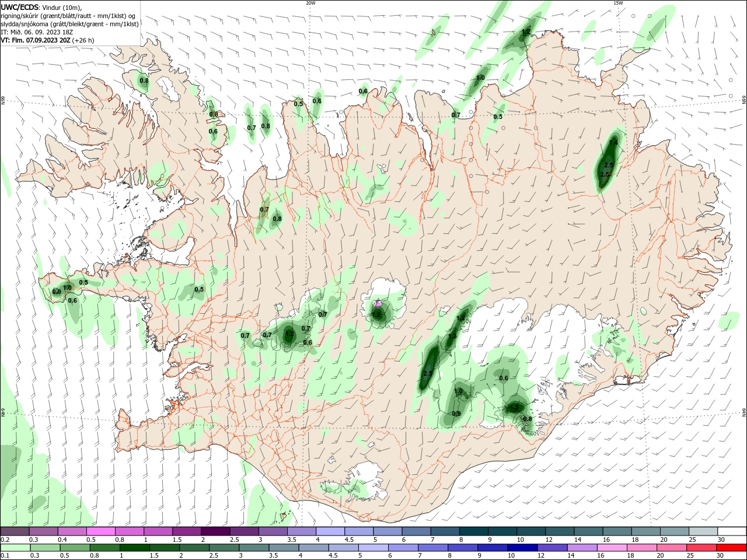Click the 'rigning/skúrir' legend description line
This screenshot has height=560, width=747.
pyautogui.click(x=68, y=16)
